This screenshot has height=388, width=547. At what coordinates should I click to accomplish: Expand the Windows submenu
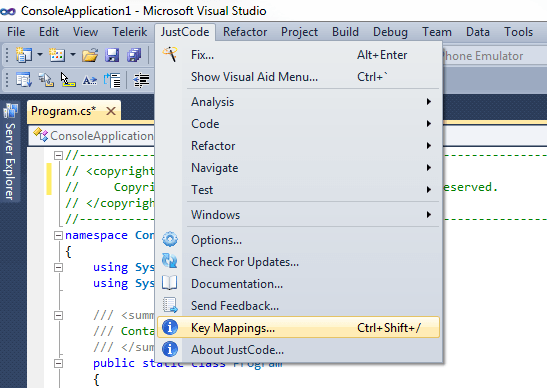coord(298,215)
